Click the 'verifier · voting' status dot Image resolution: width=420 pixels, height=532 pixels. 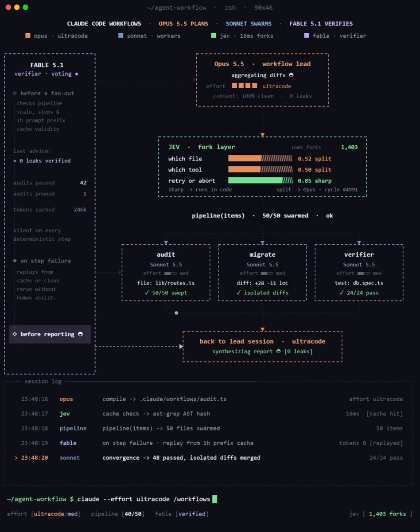(x=77, y=74)
